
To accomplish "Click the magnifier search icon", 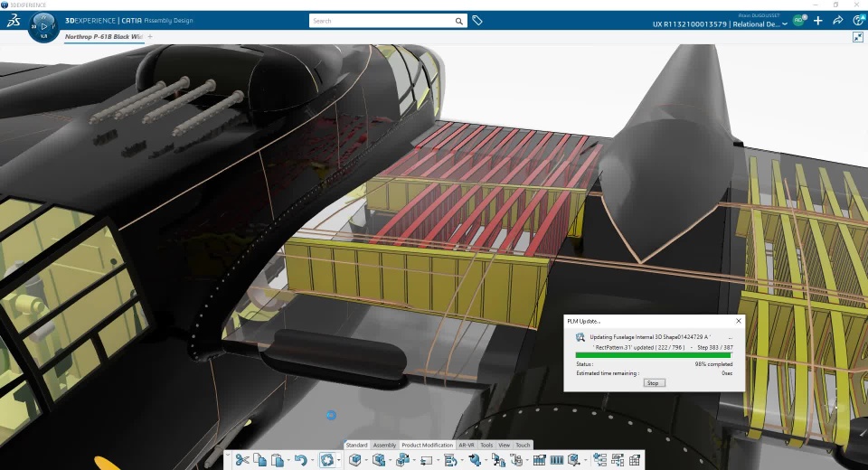I will tap(459, 21).
